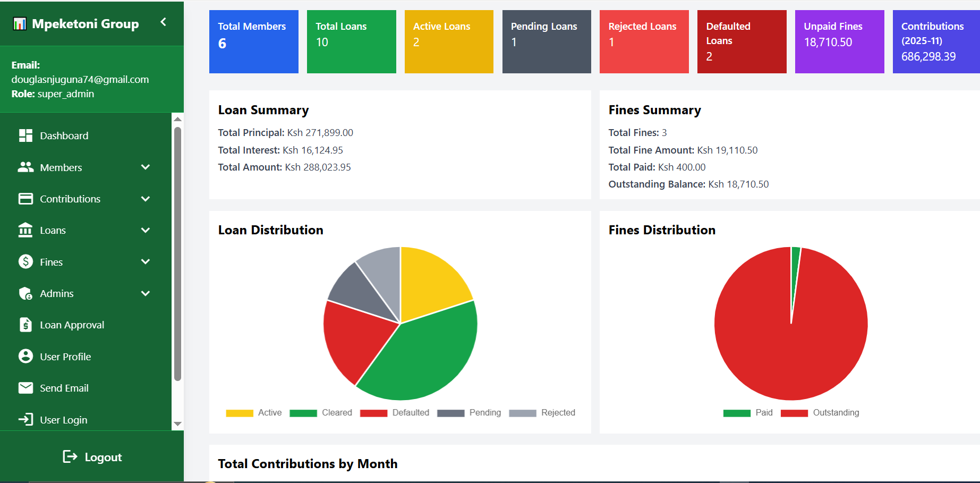Expand the Members submenu chevron
980x483 pixels.
click(146, 167)
